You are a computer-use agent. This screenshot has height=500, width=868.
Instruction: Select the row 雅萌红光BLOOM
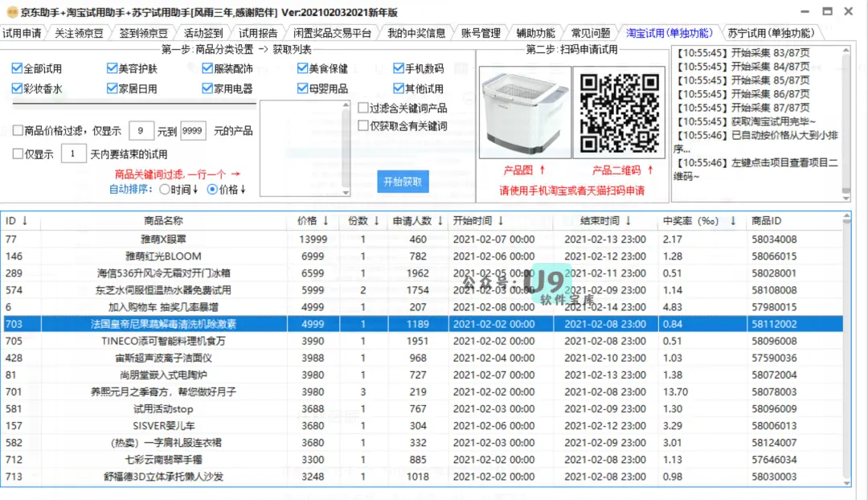423,256
